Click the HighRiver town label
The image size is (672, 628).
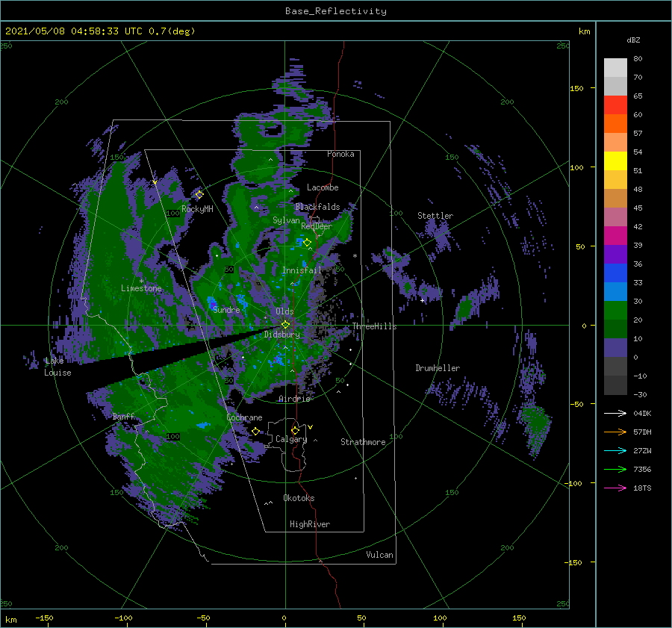point(310,524)
